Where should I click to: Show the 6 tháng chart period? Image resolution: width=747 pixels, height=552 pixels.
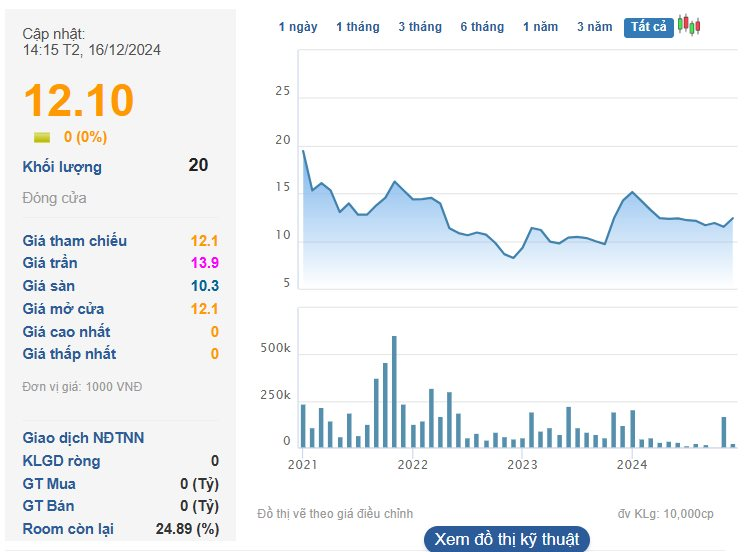click(482, 27)
